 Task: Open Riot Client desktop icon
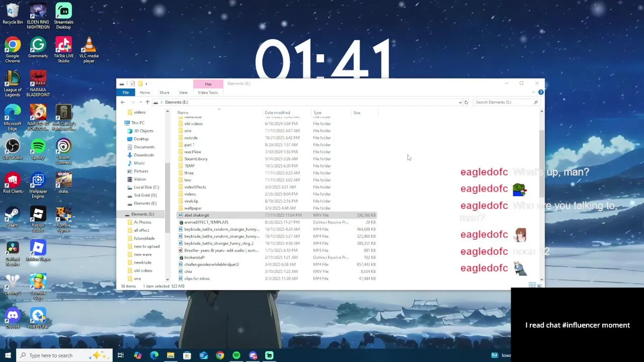[13, 184]
